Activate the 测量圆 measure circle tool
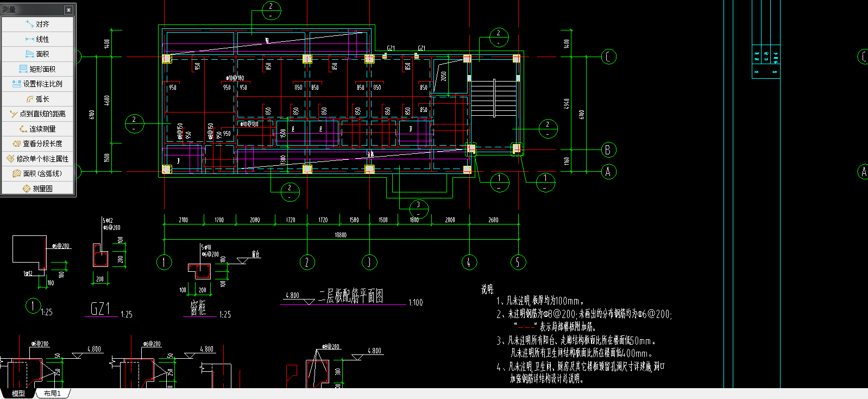This screenshot has height=399, width=868. click(37, 189)
